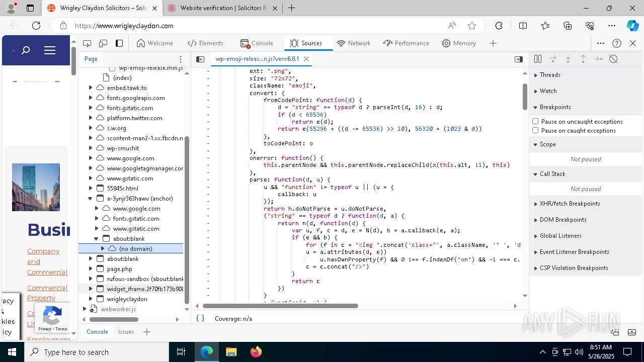644x362 pixels.
Task: Click Step over next function call
Action: [553, 59]
